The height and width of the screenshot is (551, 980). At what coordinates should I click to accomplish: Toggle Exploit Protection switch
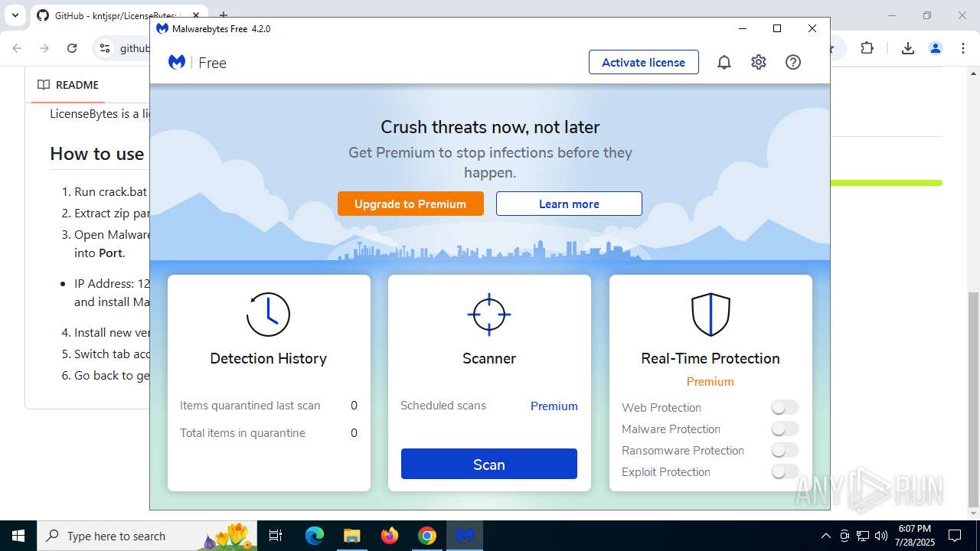(785, 471)
